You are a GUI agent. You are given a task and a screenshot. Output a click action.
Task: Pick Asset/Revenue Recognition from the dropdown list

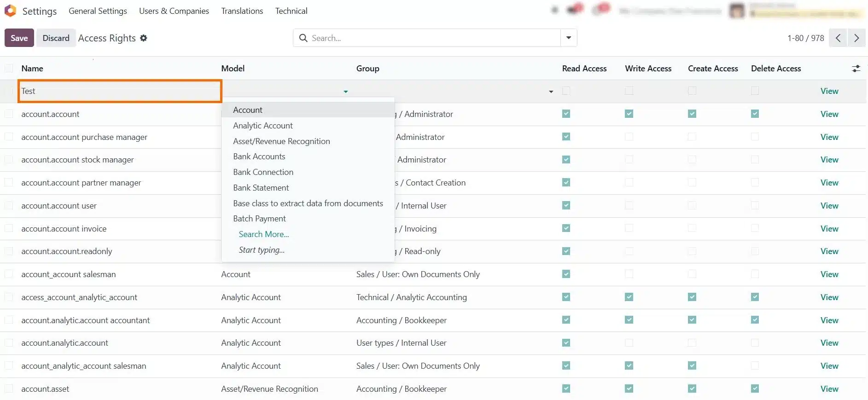tap(308, 141)
